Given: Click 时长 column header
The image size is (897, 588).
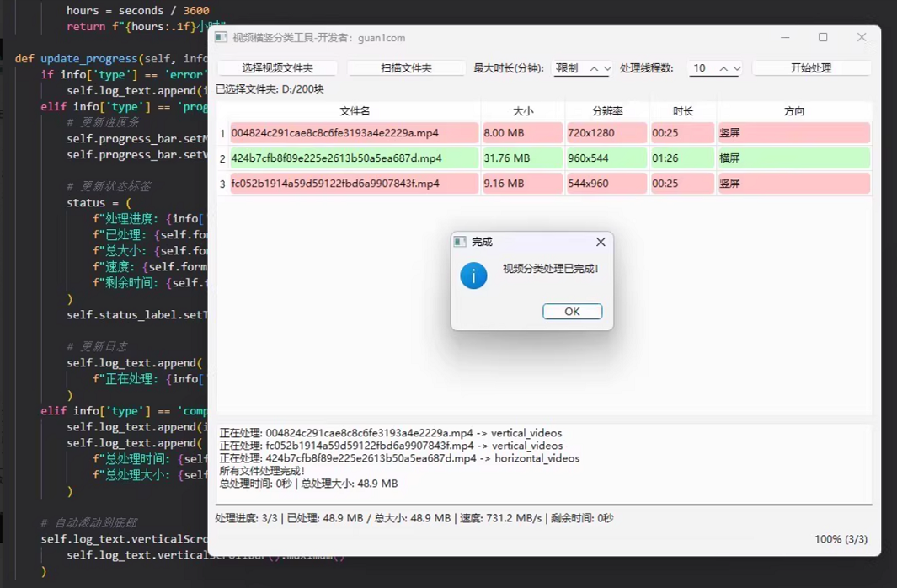Looking at the screenshot, I should [x=682, y=111].
